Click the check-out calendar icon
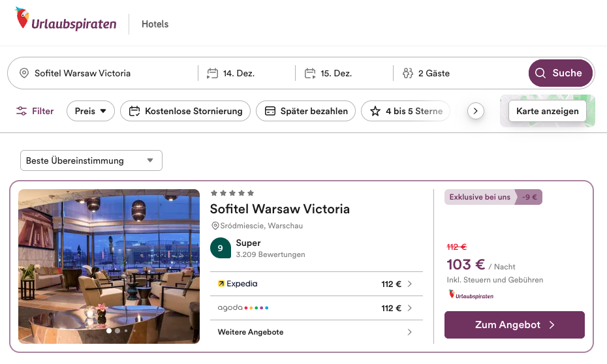The image size is (607, 364). (x=310, y=74)
